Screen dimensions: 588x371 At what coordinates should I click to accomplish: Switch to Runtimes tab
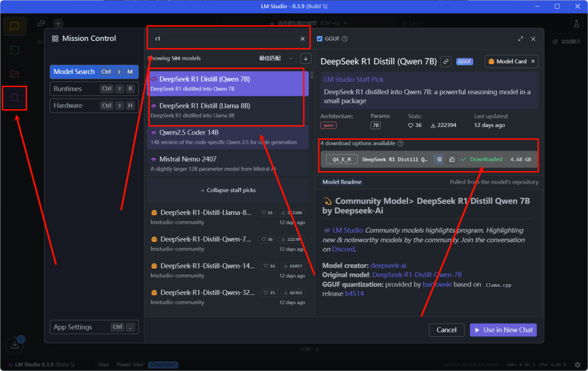94,89
